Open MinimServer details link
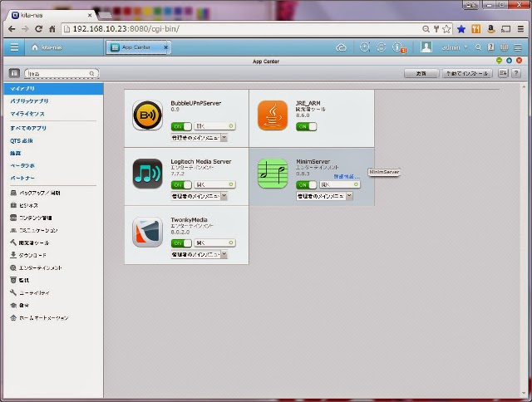This screenshot has width=532, height=402. [347, 177]
